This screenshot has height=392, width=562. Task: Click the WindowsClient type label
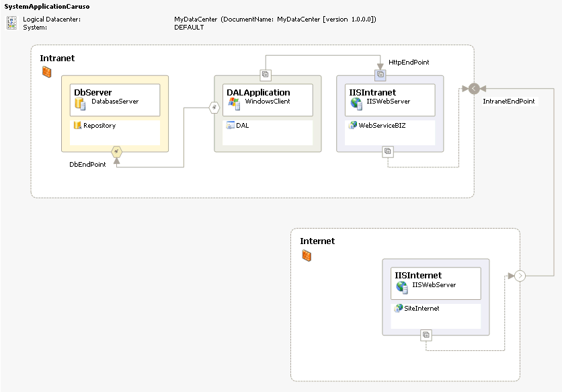tap(268, 102)
